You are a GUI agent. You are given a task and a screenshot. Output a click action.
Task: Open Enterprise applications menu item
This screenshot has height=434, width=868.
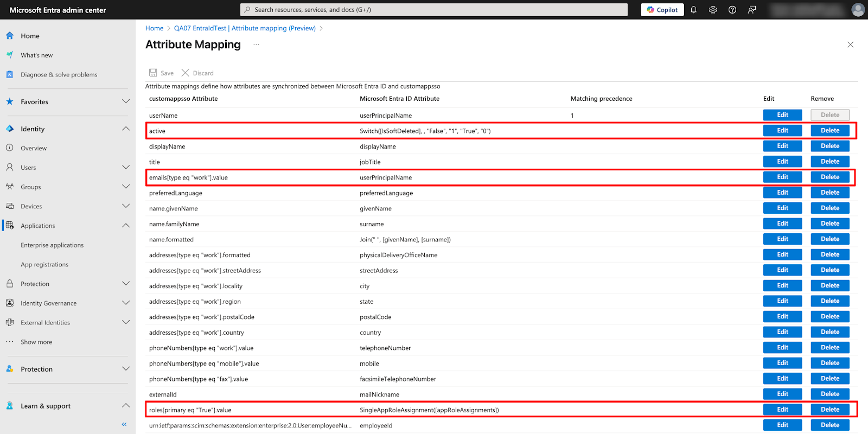(x=52, y=245)
